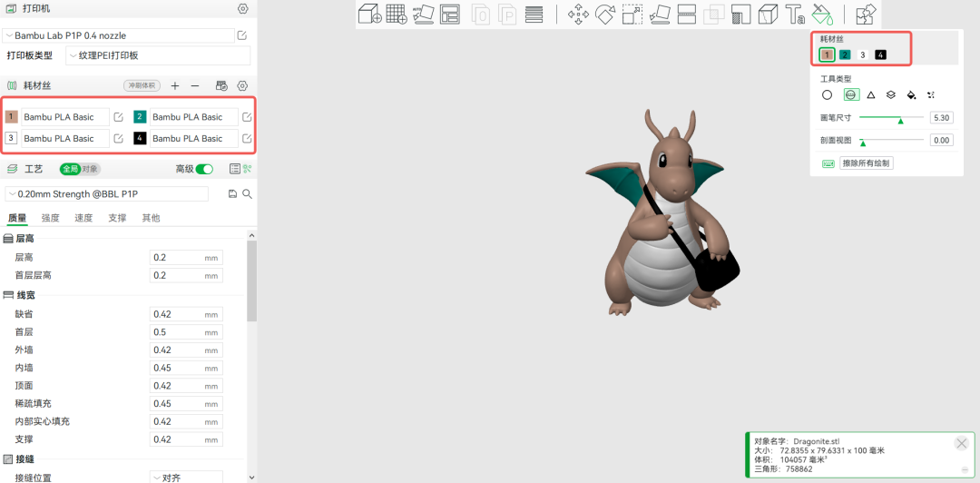Open filament 4 Bambu PLA Basic dropdown

[194, 138]
